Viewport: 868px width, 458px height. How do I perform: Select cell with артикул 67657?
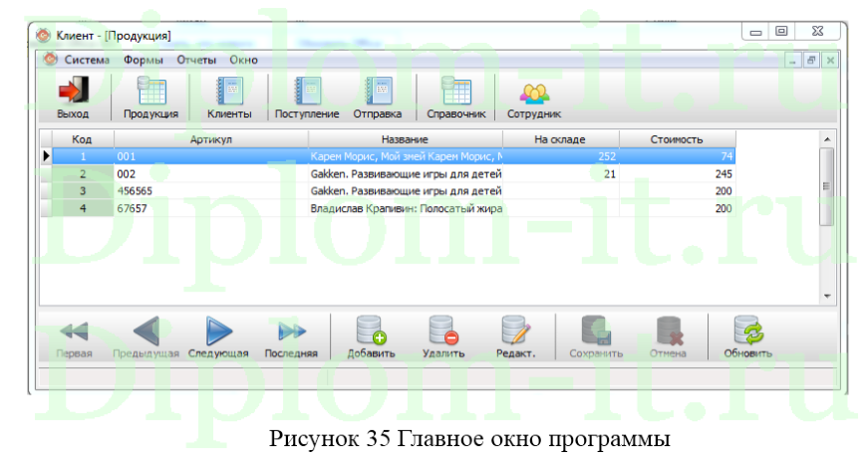[211, 208]
